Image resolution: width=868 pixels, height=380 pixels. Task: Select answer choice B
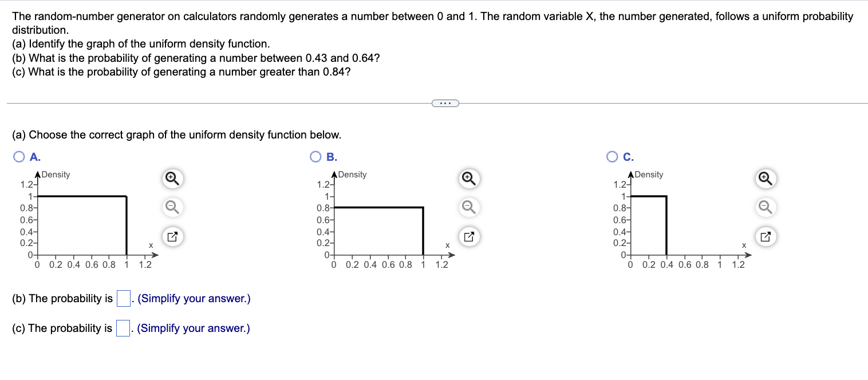click(x=315, y=156)
